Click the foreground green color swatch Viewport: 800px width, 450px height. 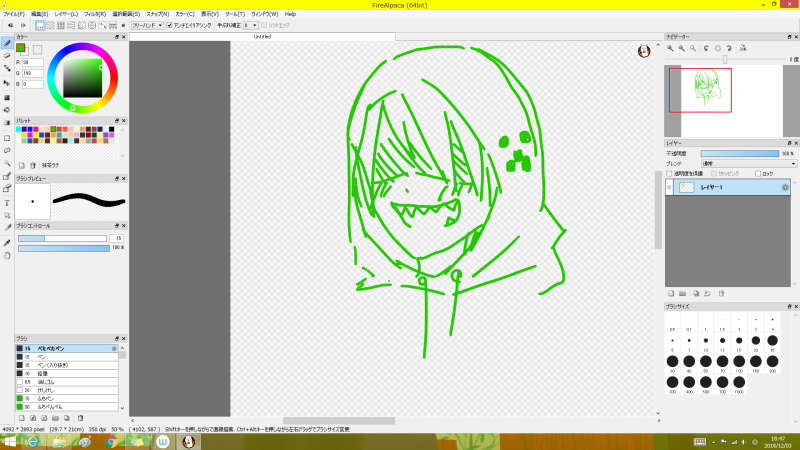point(20,47)
